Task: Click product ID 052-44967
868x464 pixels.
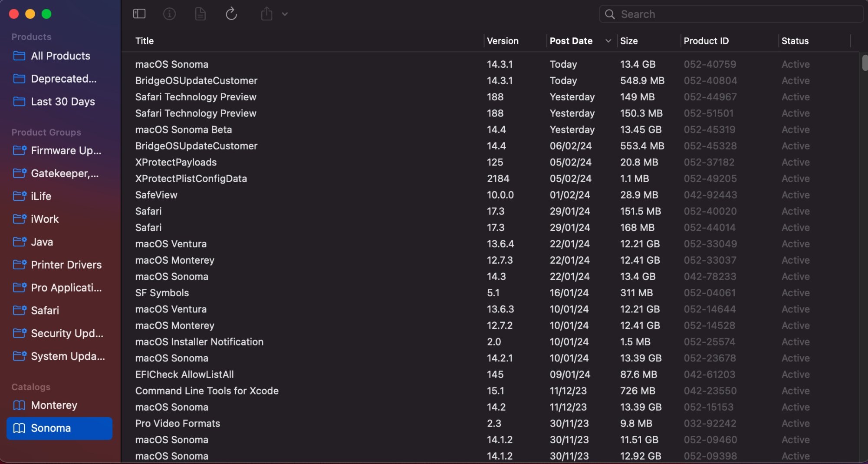Action: pyautogui.click(x=710, y=97)
